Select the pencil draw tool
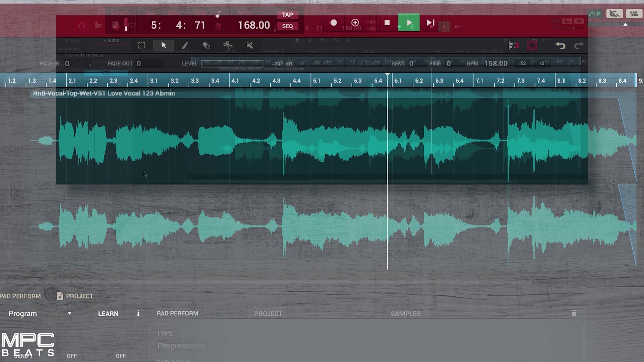This screenshot has width=644, height=362. pyautogui.click(x=185, y=45)
